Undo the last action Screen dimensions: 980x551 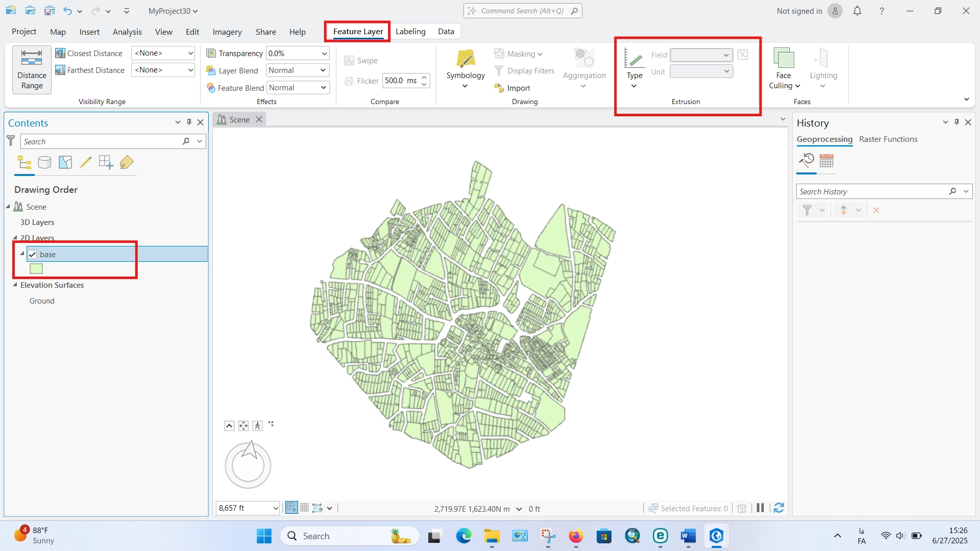pos(67,11)
